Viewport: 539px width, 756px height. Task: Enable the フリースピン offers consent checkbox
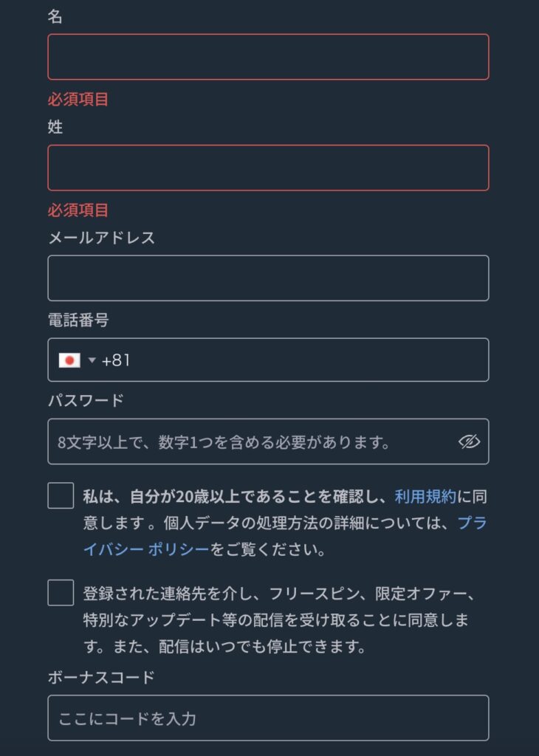[61, 593]
